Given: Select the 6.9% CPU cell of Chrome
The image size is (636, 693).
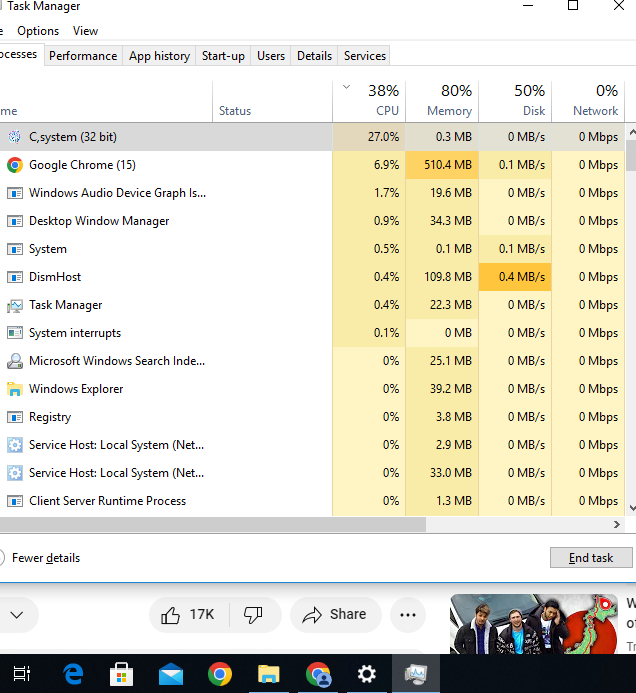Looking at the screenshot, I should click(x=369, y=165).
